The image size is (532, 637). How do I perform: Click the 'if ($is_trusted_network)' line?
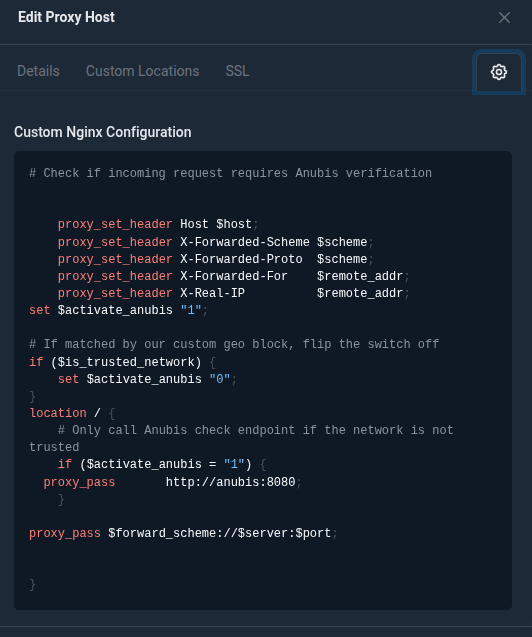[122, 362]
